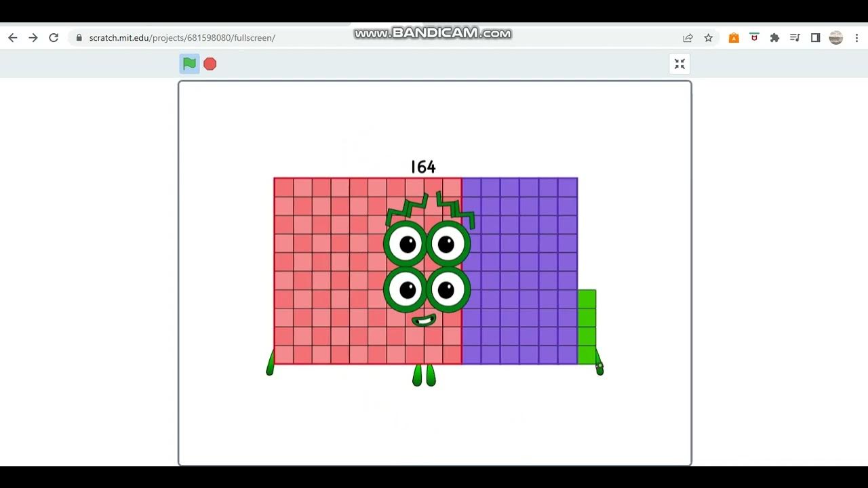Bookmark this page with the star icon
The height and width of the screenshot is (488, 868).
pos(708,38)
